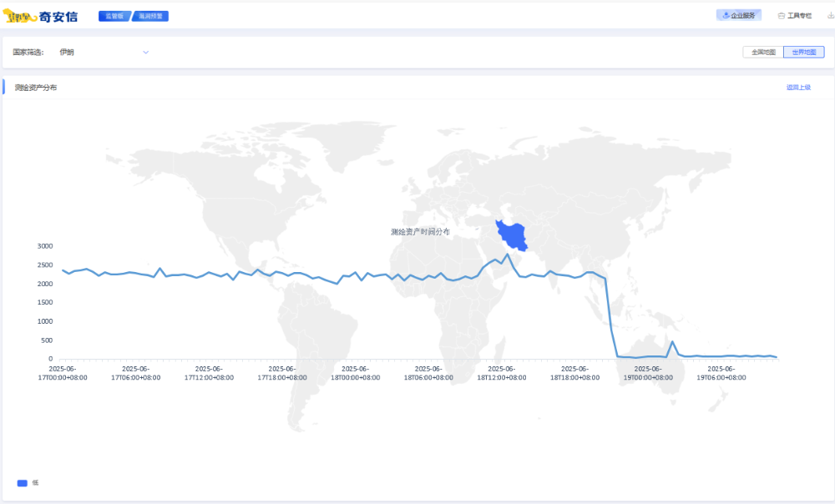Toggle the 低 legend series

pos(35,482)
